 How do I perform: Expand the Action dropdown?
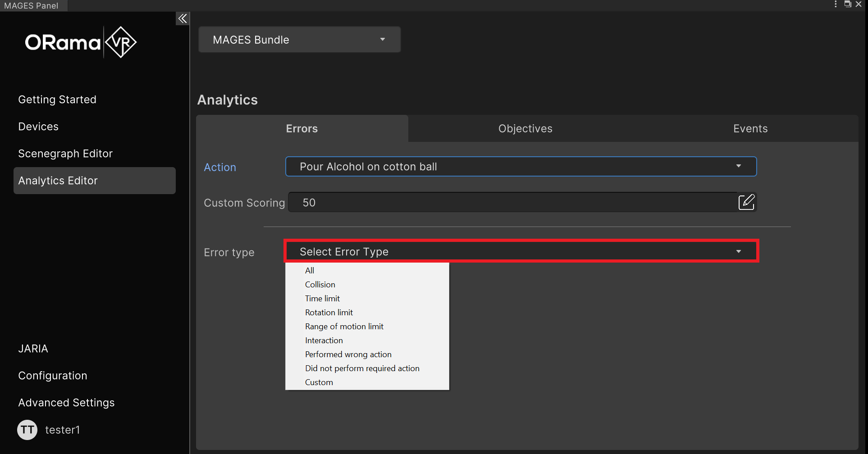[521, 167]
